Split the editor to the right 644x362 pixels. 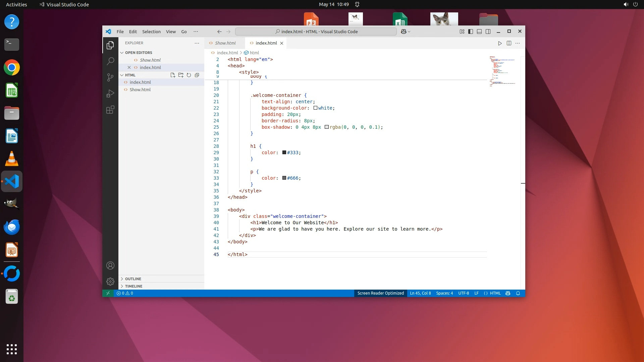tap(509, 43)
